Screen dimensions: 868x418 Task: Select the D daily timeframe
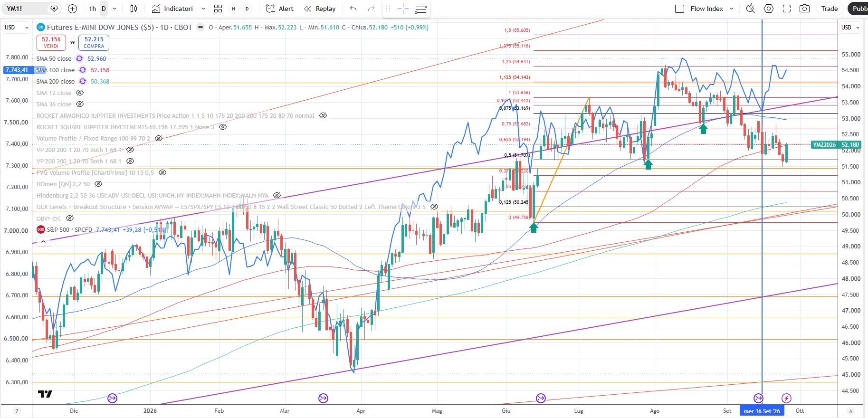click(104, 9)
